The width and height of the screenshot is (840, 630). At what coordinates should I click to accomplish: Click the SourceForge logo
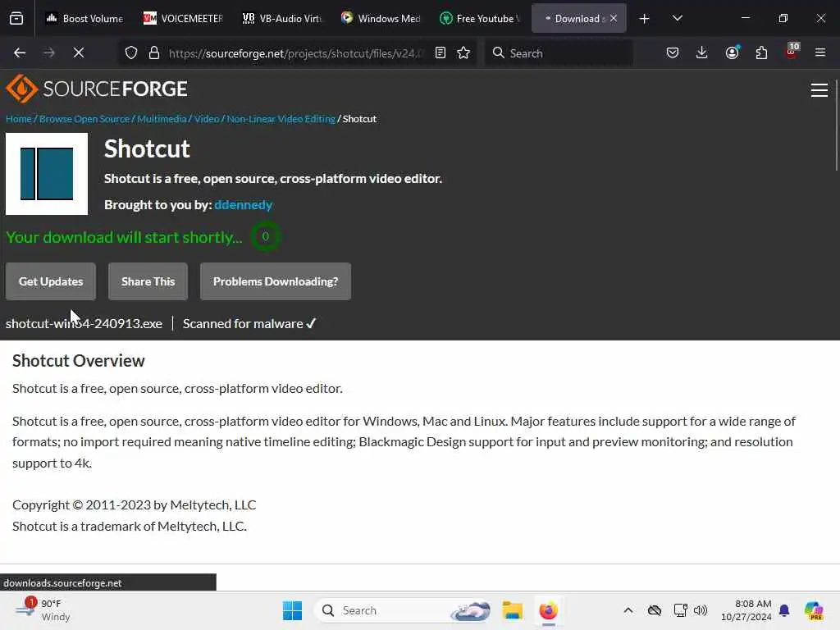click(x=97, y=89)
